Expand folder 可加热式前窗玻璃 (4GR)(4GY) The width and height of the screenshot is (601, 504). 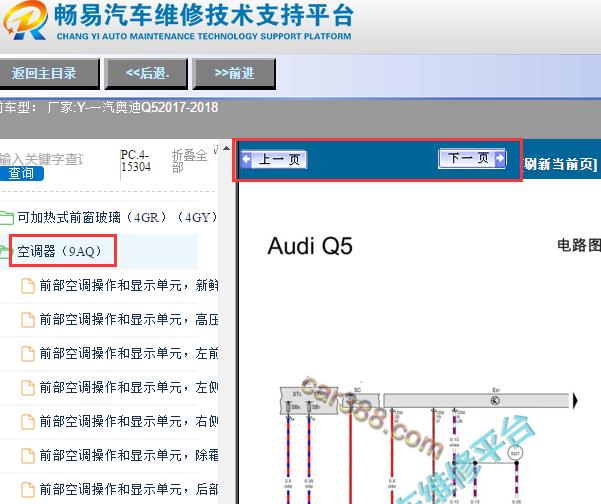[117, 218]
